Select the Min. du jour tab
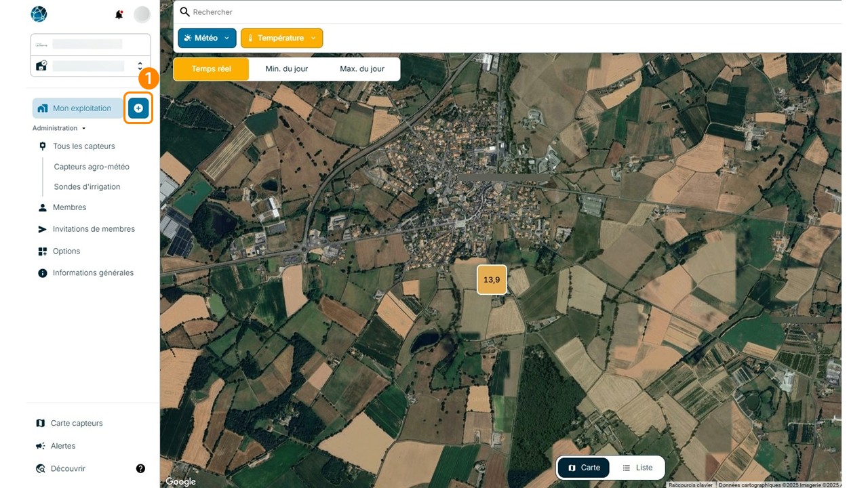This screenshot has width=868, height=488. tap(287, 69)
